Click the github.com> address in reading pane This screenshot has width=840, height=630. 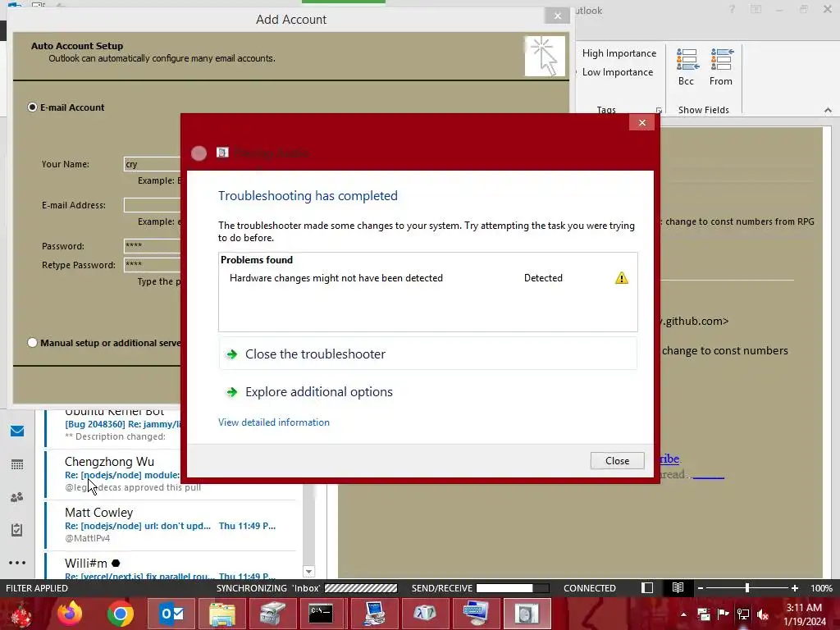695,321
